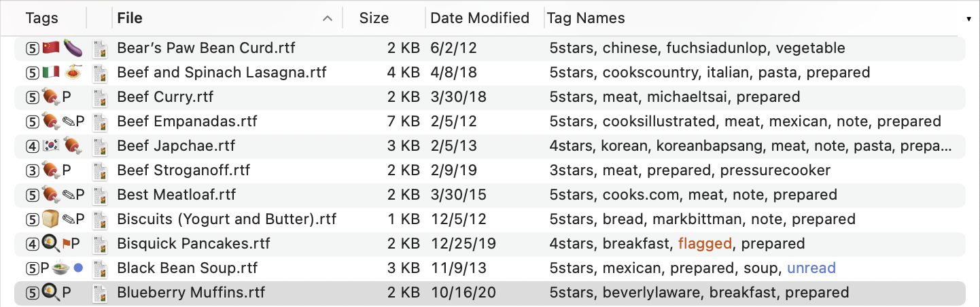Click the Italian flag tag on Beef and Spinach Lasagna
The width and height of the screenshot is (980, 307).
[51, 73]
